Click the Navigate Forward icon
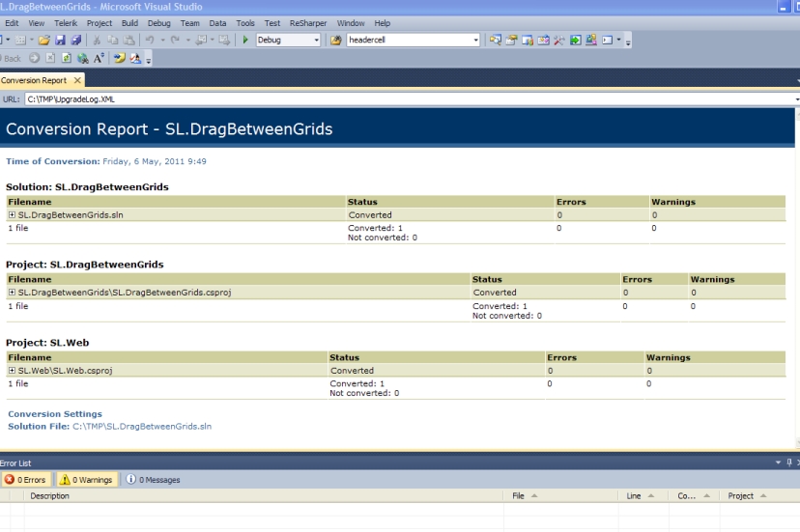The image size is (800, 532). click(224, 40)
